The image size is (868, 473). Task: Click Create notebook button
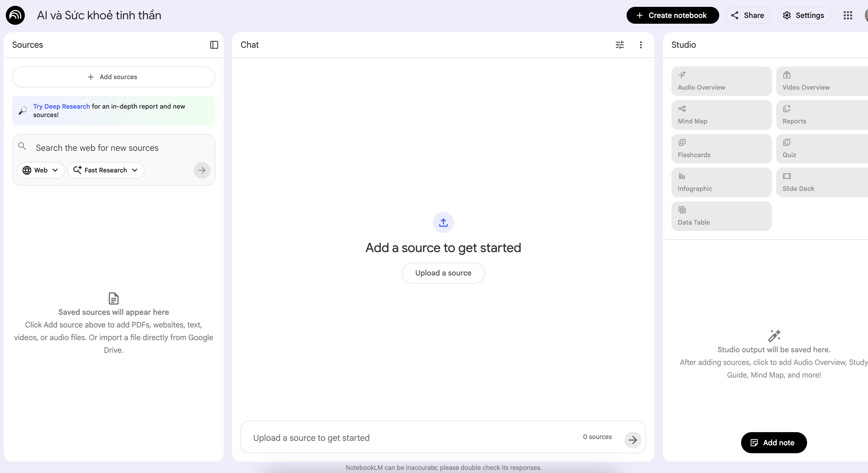[672, 15]
